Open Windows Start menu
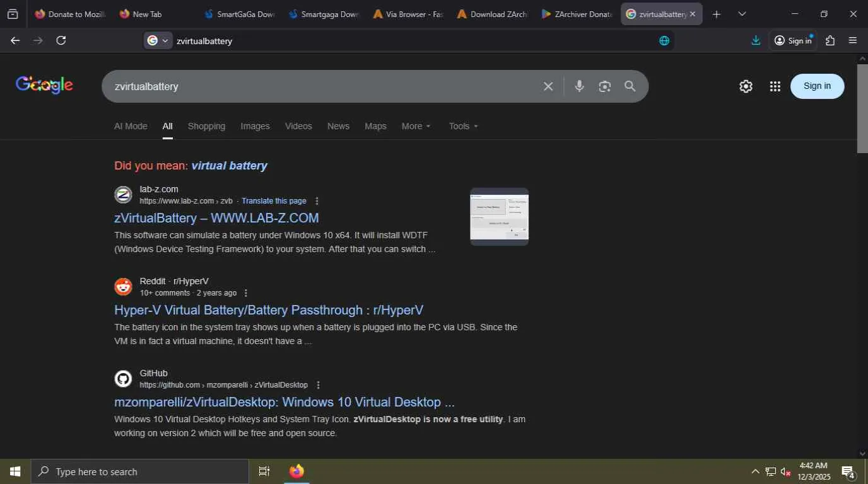Image resolution: width=868 pixels, height=484 pixels. tap(15, 471)
